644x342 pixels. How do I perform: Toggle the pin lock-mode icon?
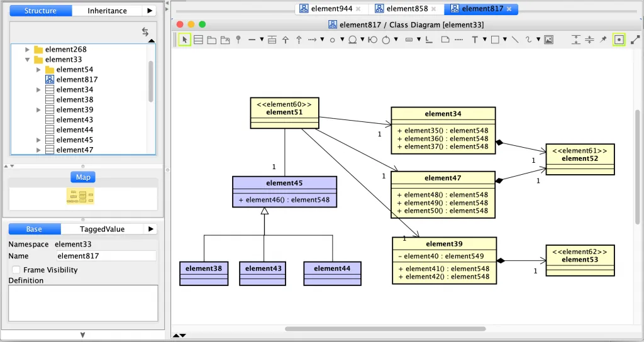tap(603, 40)
